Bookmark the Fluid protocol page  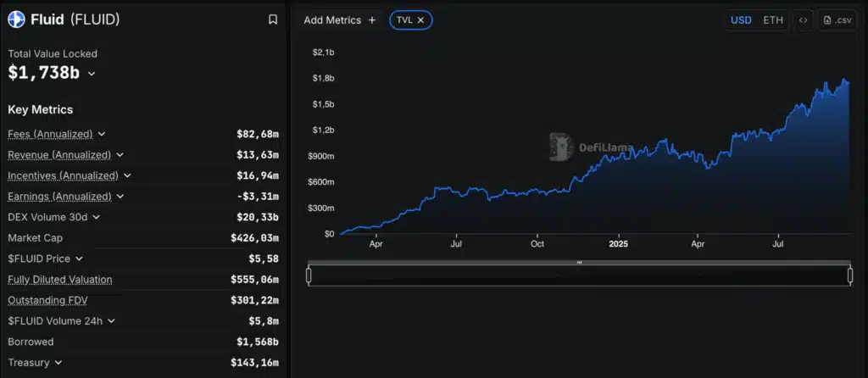tap(272, 19)
